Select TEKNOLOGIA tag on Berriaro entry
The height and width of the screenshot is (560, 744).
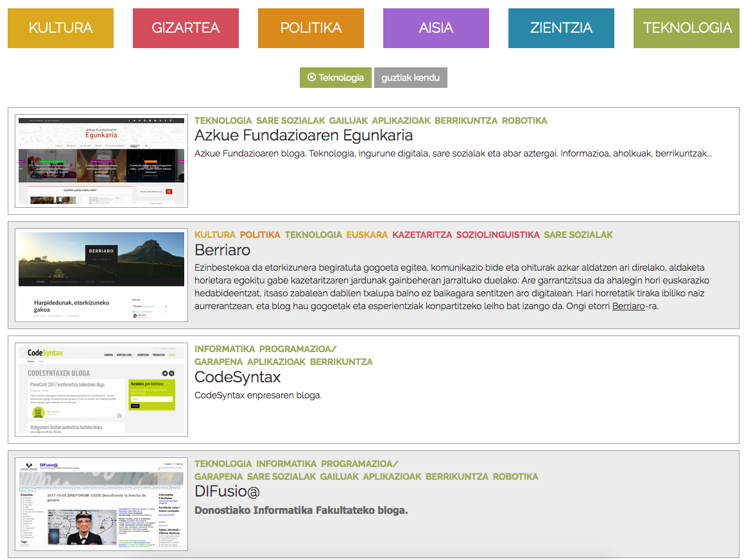click(x=313, y=235)
